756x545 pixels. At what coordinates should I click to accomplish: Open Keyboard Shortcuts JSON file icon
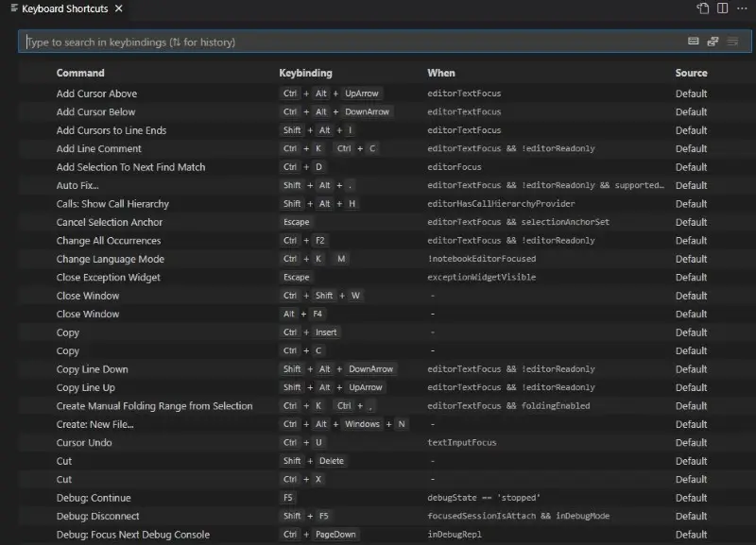pos(703,9)
